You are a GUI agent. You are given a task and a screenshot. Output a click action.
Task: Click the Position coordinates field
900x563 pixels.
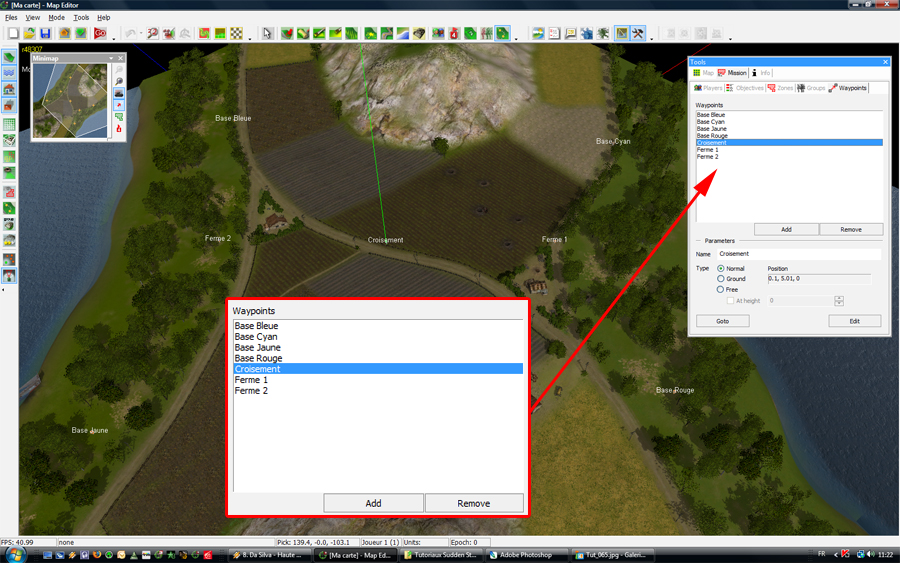[819, 279]
